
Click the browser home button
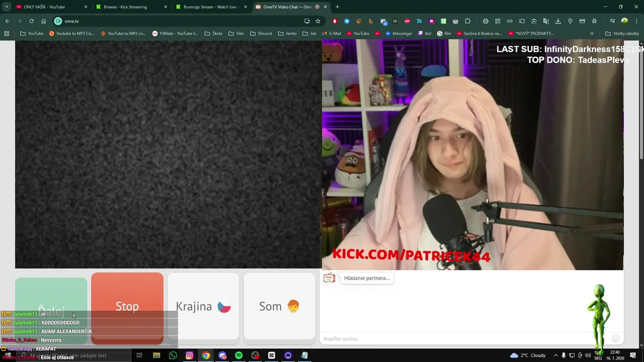(x=43, y=21)
